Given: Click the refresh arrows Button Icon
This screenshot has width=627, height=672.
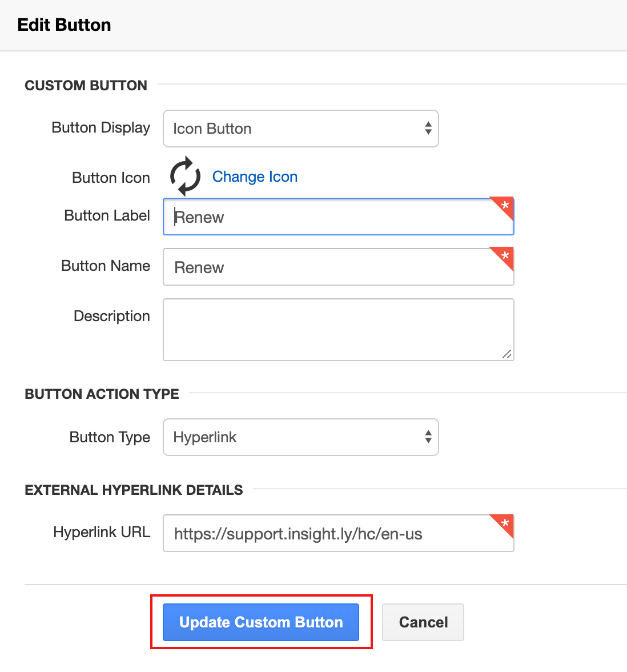Looking at the screenshot, I should click(x=185, y=176).
